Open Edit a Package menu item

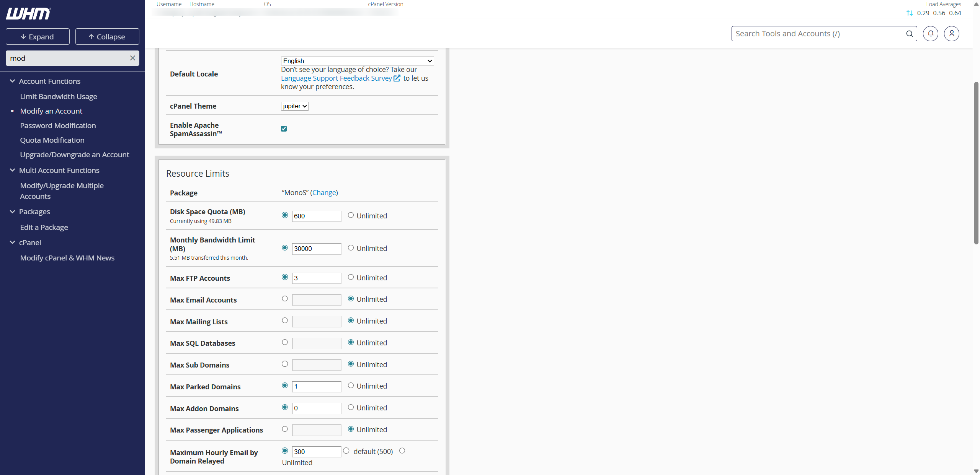tap(44, 227)
